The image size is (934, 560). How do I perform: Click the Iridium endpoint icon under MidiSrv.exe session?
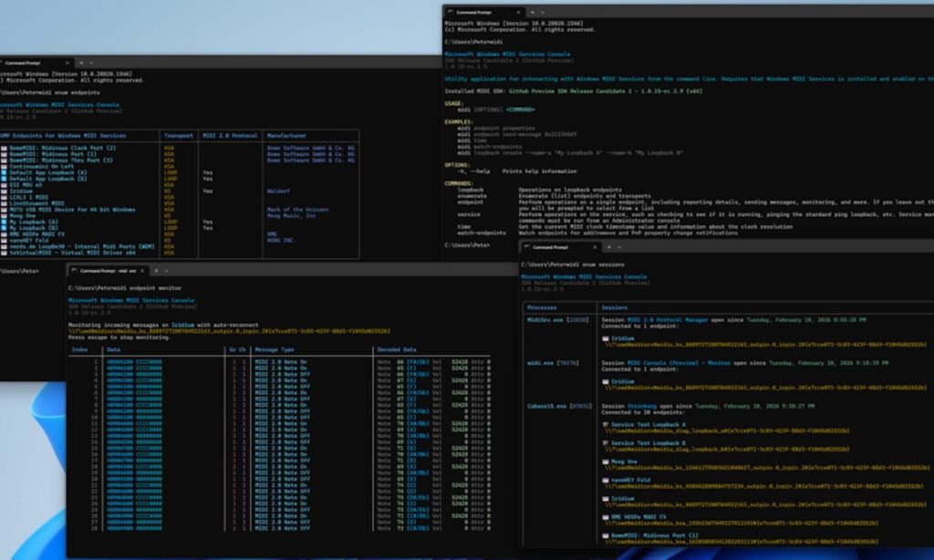(605, 338)
